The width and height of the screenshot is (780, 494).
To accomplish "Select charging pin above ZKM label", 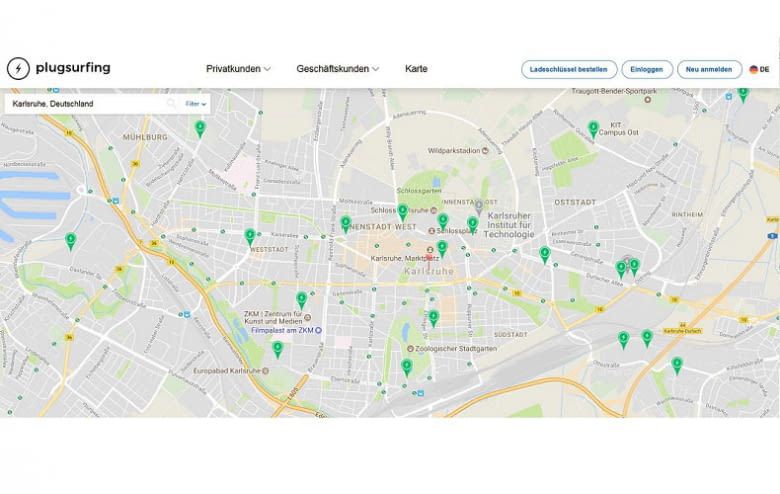I will coord(301,300).
